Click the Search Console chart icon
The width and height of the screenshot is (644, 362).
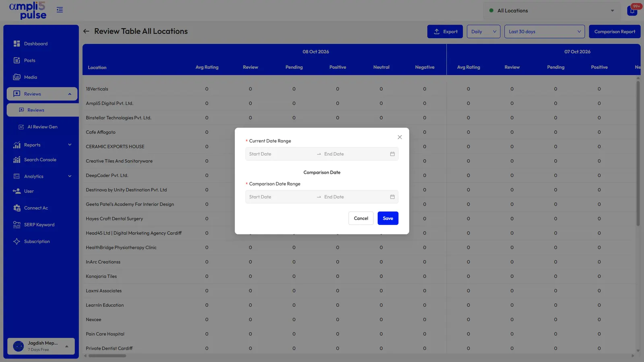pos(17,160)
